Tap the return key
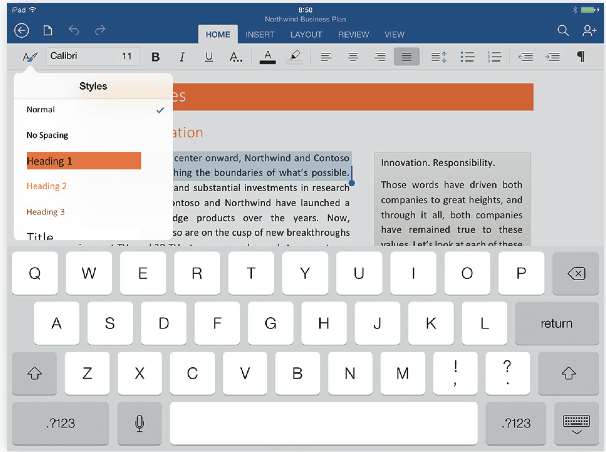 557,323
